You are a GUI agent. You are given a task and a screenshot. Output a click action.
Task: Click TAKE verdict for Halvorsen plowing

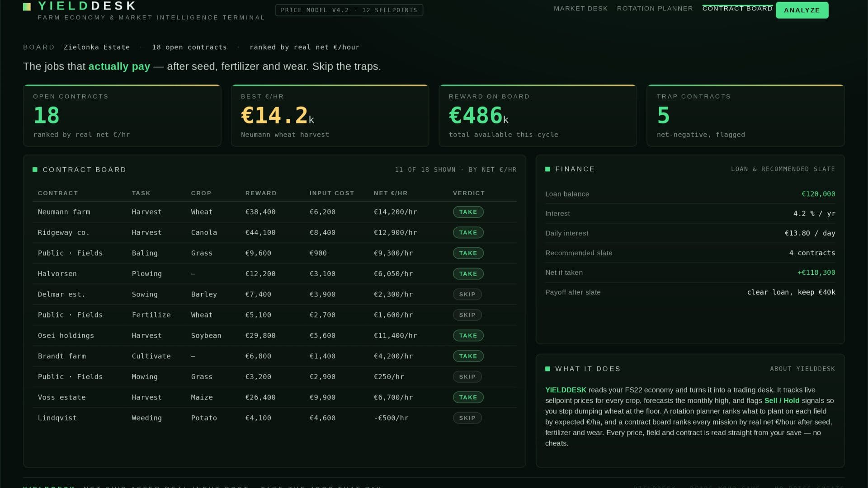click(x=468, y=274)
